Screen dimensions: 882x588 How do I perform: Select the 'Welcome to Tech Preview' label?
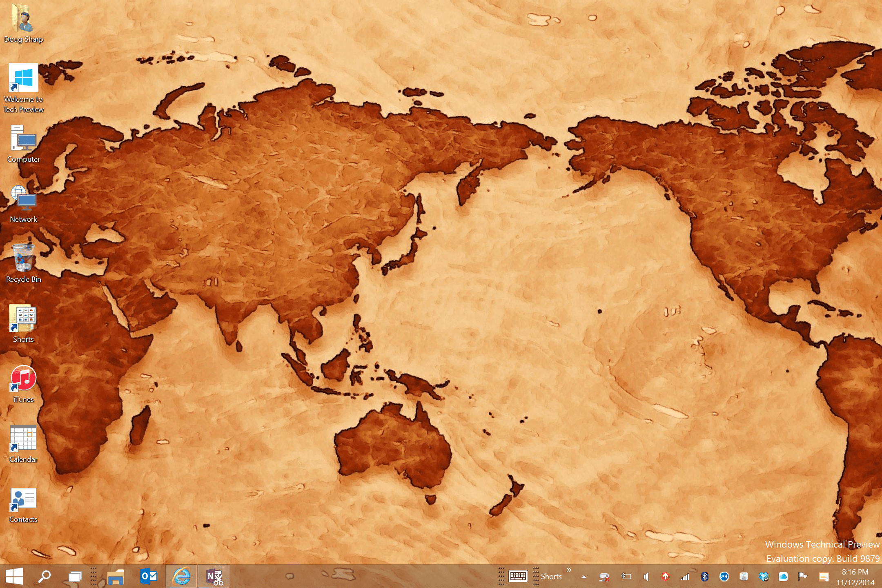(x=23, y=104)
